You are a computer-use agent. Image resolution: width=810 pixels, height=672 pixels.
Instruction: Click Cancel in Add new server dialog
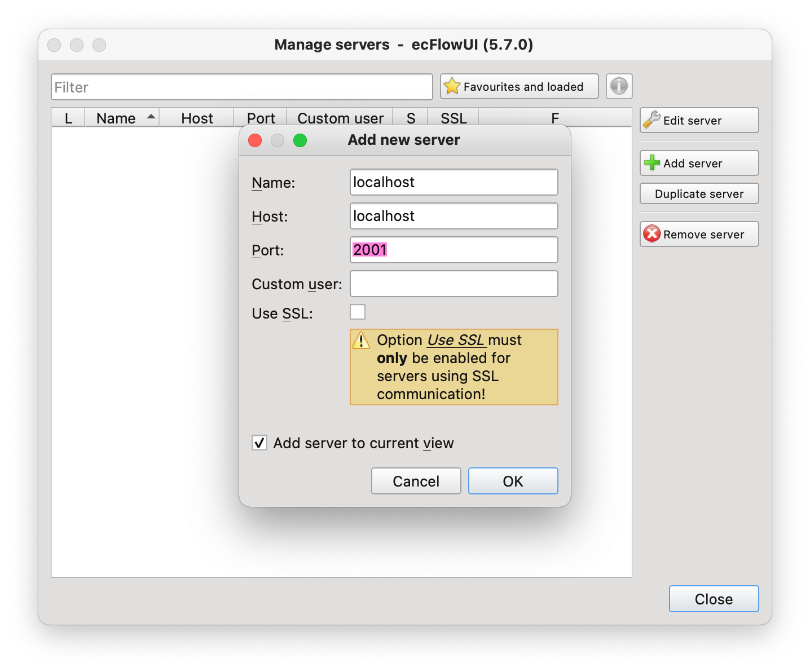click(416, 481)
